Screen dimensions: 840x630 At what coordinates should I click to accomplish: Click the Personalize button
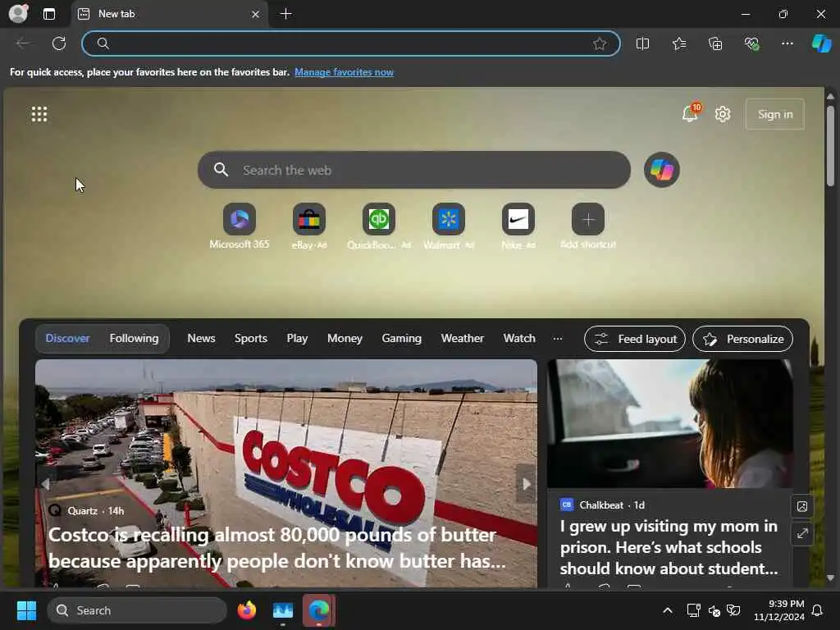(x=742, y=339)
